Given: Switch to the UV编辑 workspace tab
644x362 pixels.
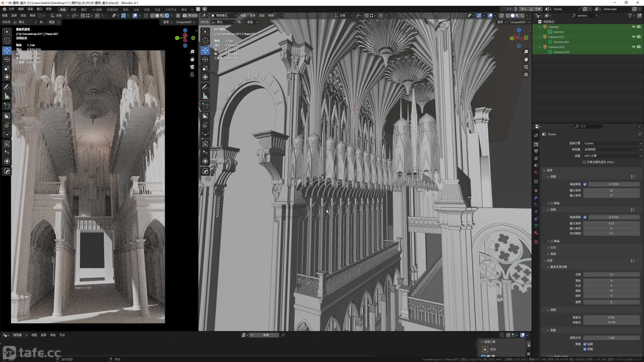Looking at the screenshot, I should click(97, 10).
